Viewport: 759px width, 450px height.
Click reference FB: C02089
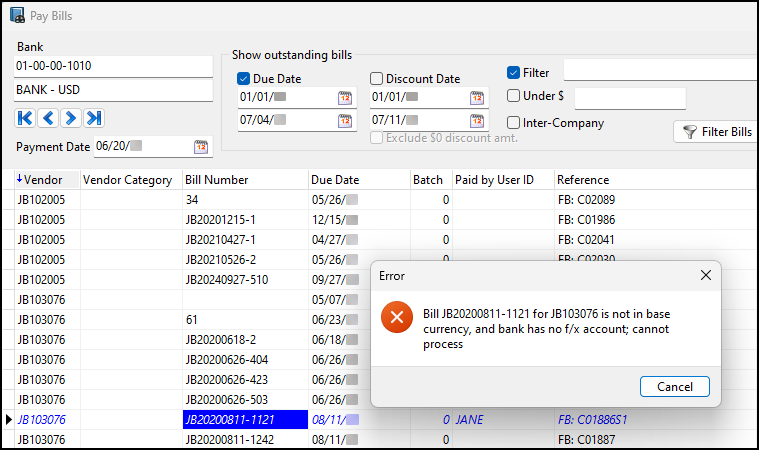(x=586, y=200)
